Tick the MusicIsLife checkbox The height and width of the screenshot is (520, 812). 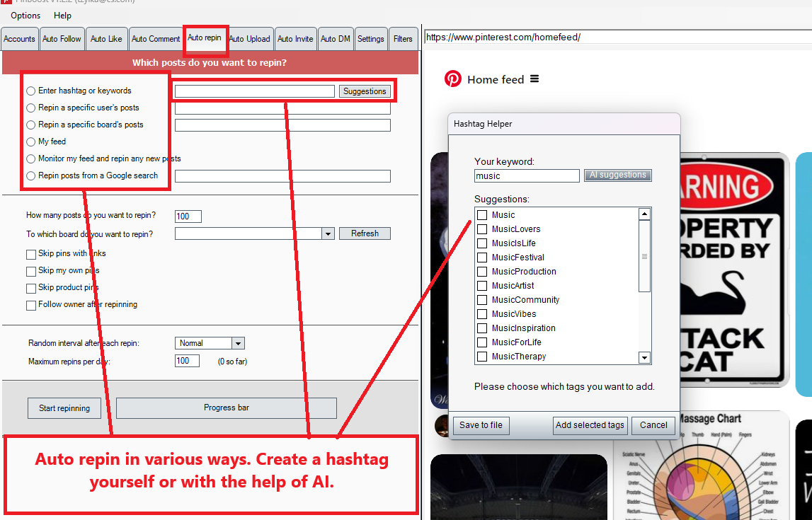482,243
